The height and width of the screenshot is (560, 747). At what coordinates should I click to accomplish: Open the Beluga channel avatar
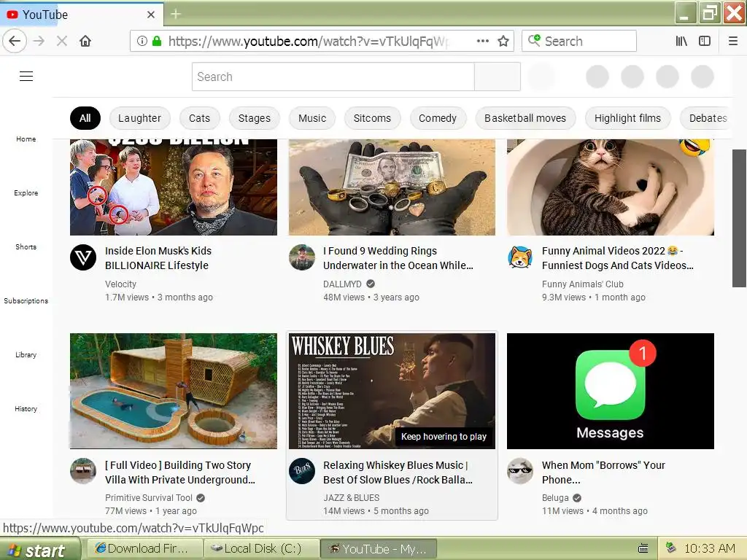[x=519, y=472]
